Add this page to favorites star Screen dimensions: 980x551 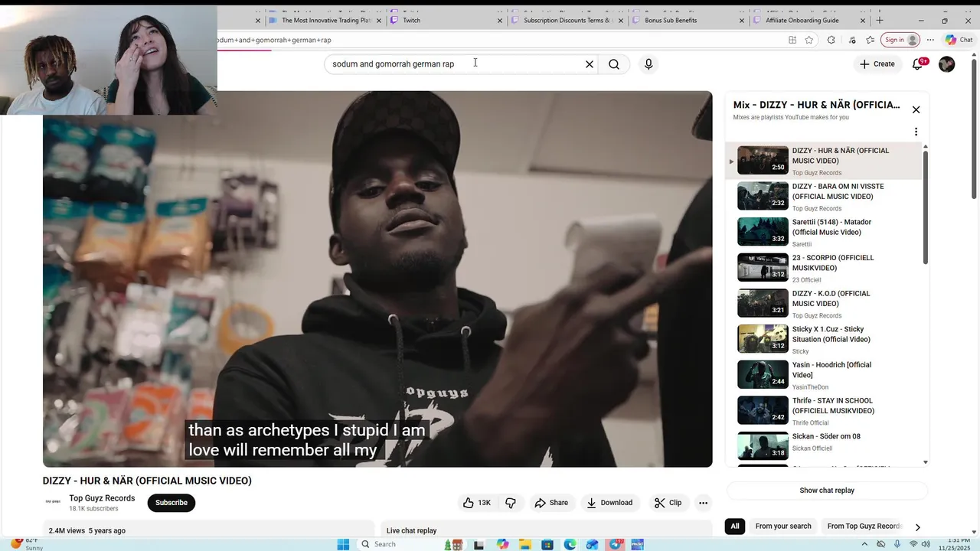[809, 40]
